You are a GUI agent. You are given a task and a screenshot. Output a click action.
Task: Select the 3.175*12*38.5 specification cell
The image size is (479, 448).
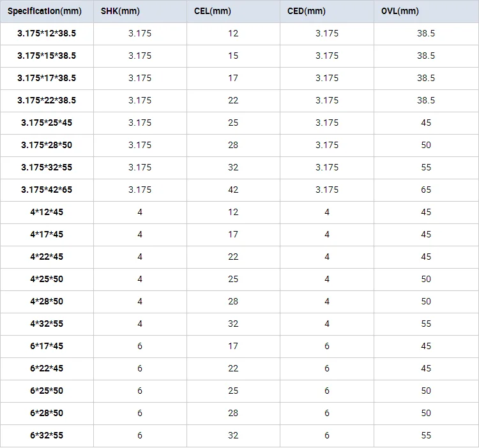tap(47, 33)
